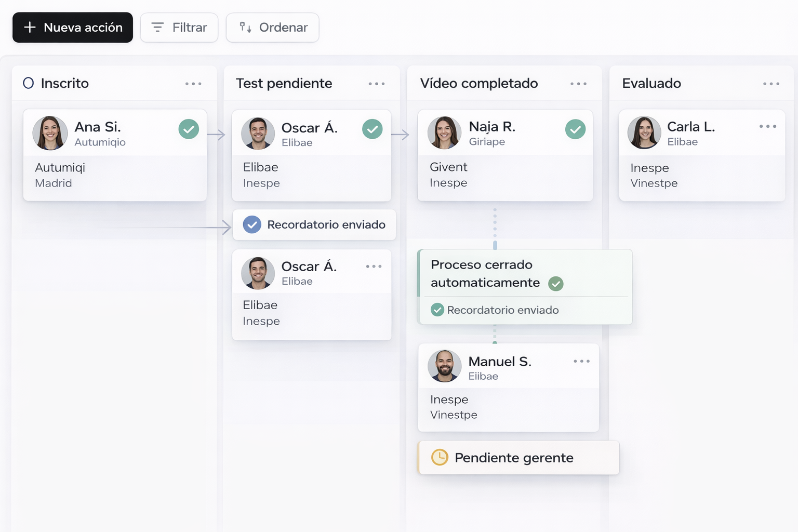Open Evaluado column three-dot menu
The image size is (798, 532).
[771, 84]
